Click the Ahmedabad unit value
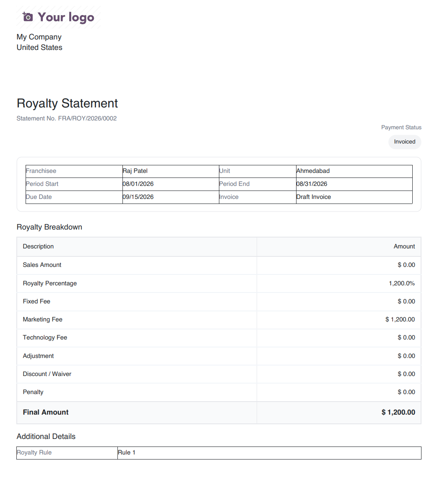Image resolution: width=437 pixels, height=504 pixels. tap(313, 171)
